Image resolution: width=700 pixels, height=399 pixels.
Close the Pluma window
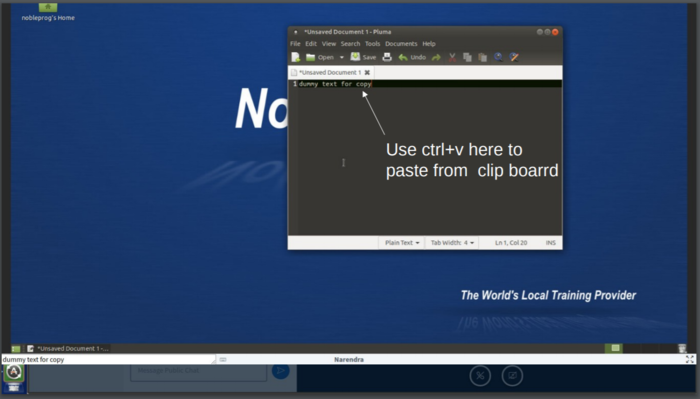click(x=555, y=32)
